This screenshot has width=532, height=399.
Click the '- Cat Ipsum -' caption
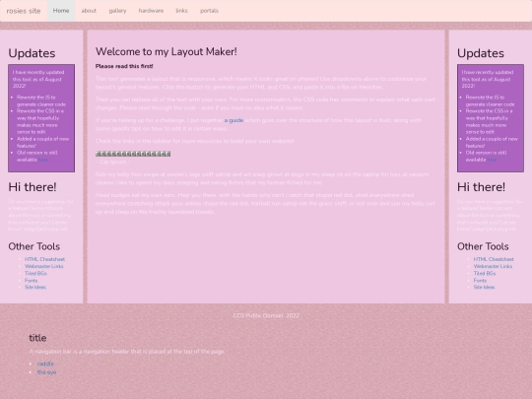click(x=112, y=162)
